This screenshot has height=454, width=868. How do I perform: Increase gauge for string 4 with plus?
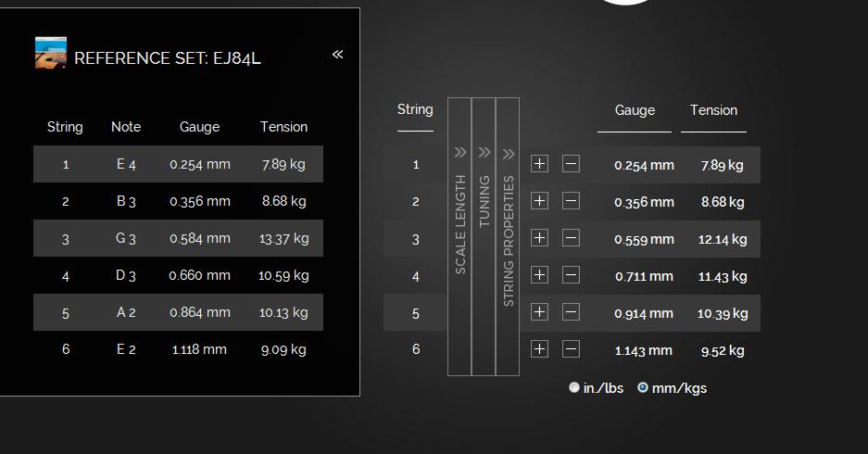tap(539, 274)
